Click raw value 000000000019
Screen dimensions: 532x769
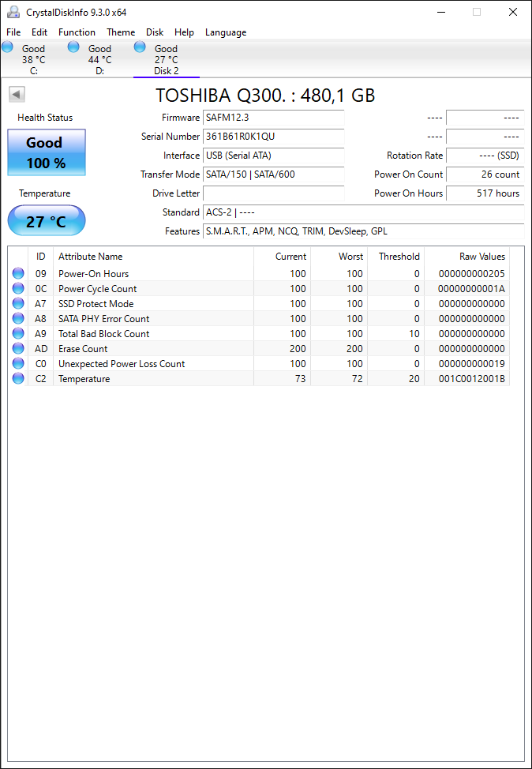472,364
